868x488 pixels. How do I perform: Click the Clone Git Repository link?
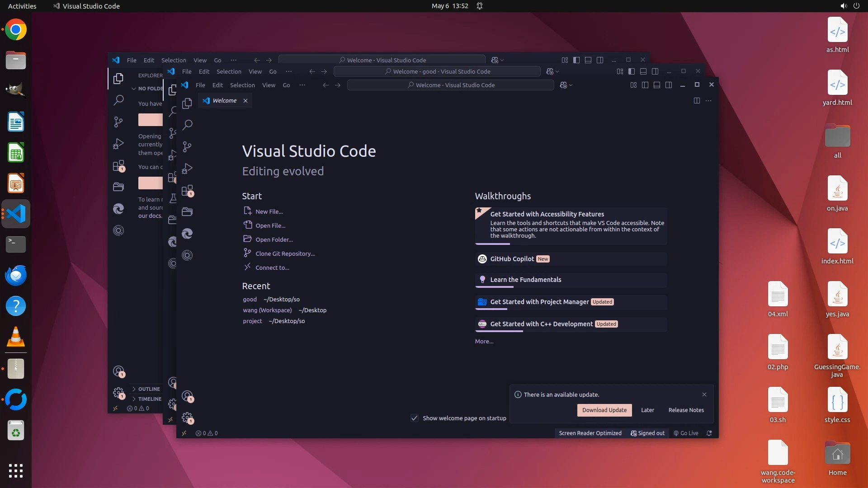285,253
